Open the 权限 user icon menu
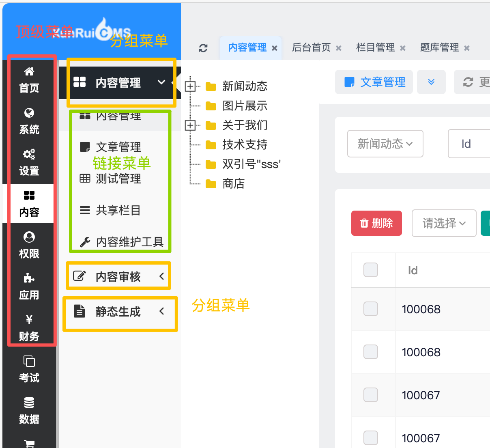The height and width of the screenshot is (448, 490). pyautogui.click(x=29, y=237)
